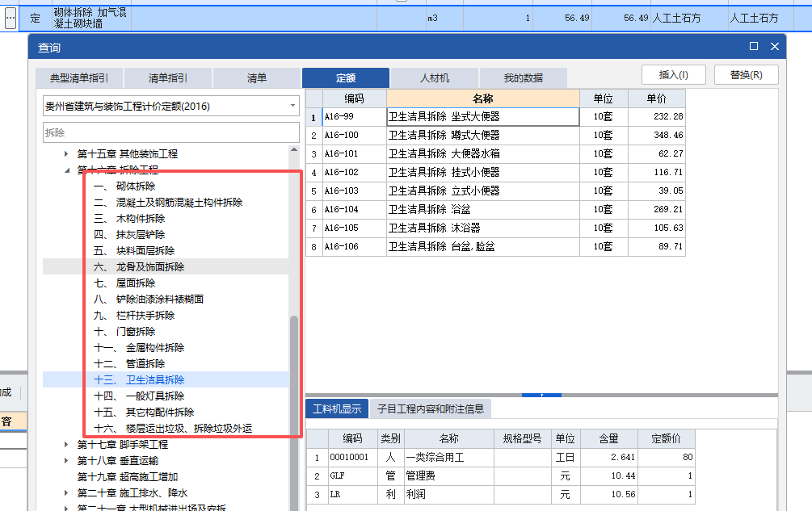Select 八、铲除油漆涂料裱糊面 tree item

click(149, 299)
